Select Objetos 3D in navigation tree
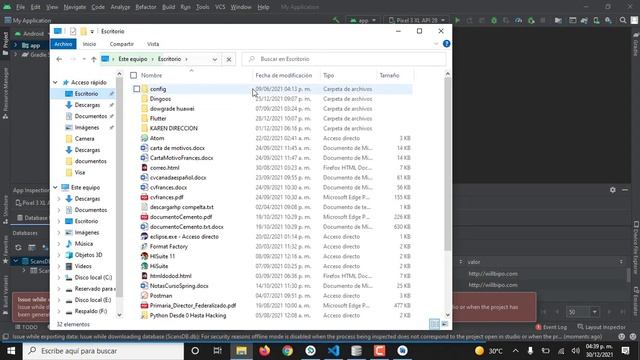Viewport: 640px width, 360px height. [89, 255]
